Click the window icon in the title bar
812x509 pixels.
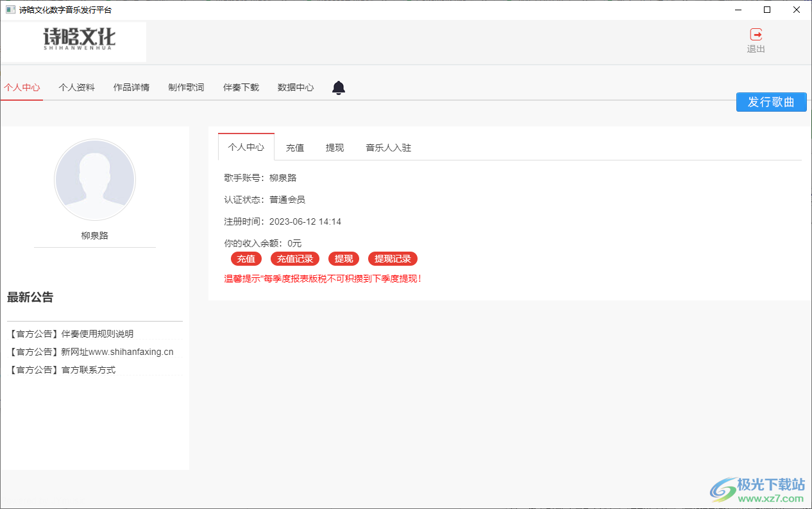10,10
